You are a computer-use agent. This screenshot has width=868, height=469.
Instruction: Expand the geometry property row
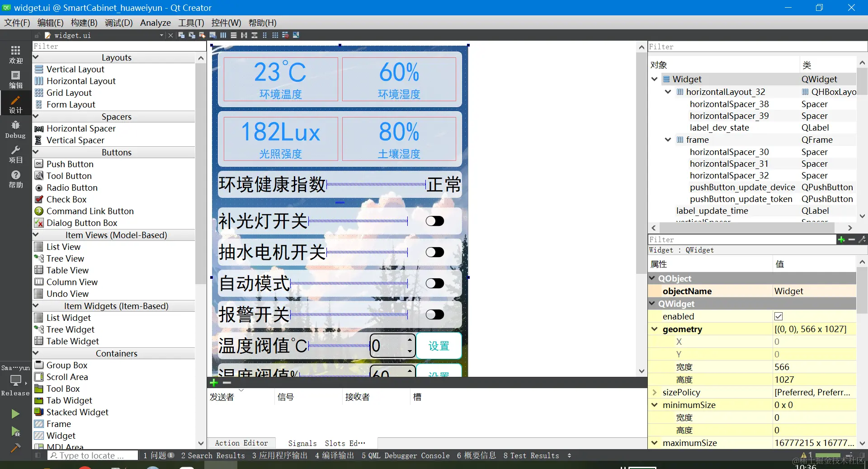point(655,329)
